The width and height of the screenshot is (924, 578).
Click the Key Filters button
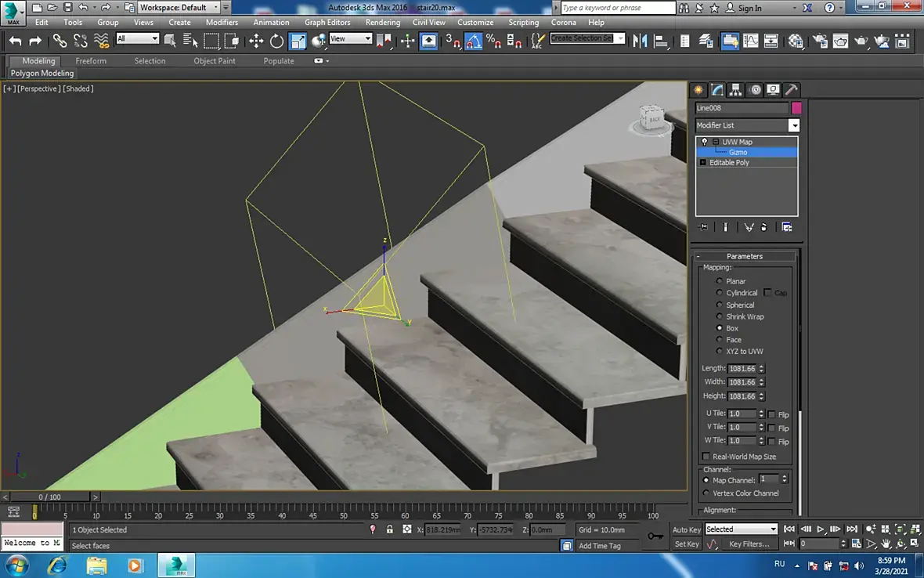[749, 544]
